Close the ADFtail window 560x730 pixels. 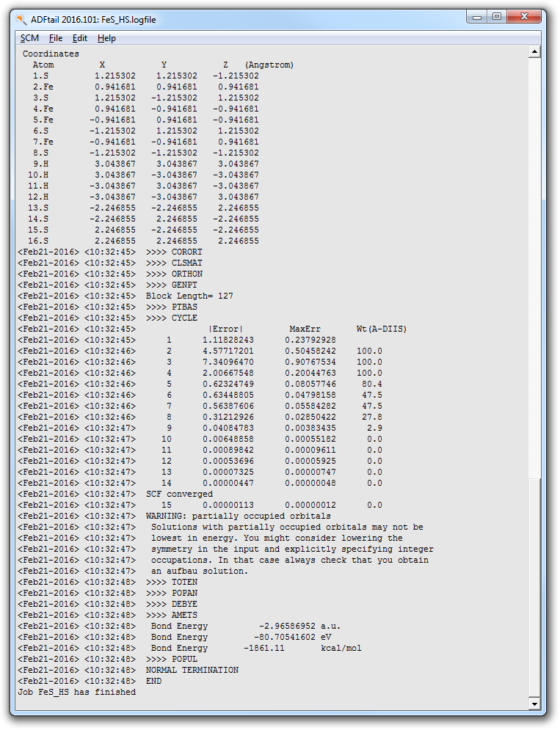click(524, 17)
